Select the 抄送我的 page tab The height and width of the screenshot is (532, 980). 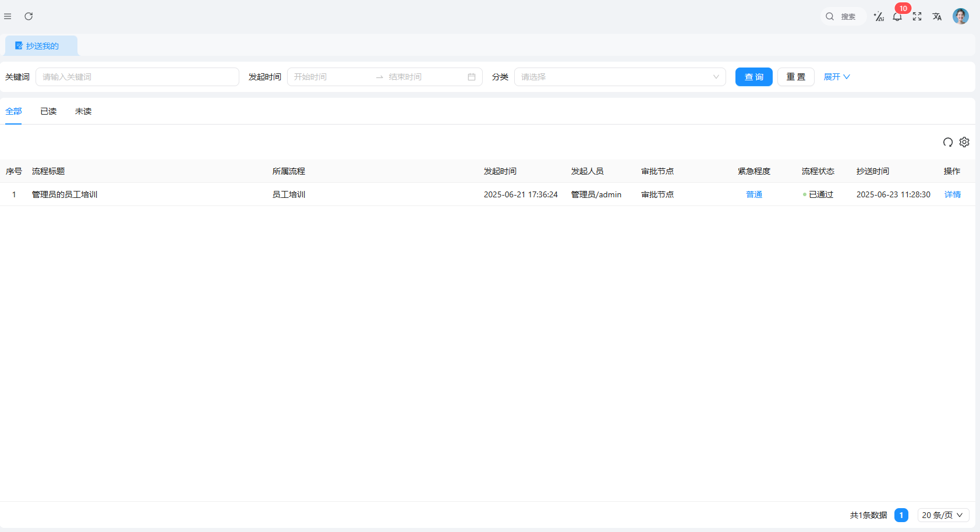tap(41, 46)
